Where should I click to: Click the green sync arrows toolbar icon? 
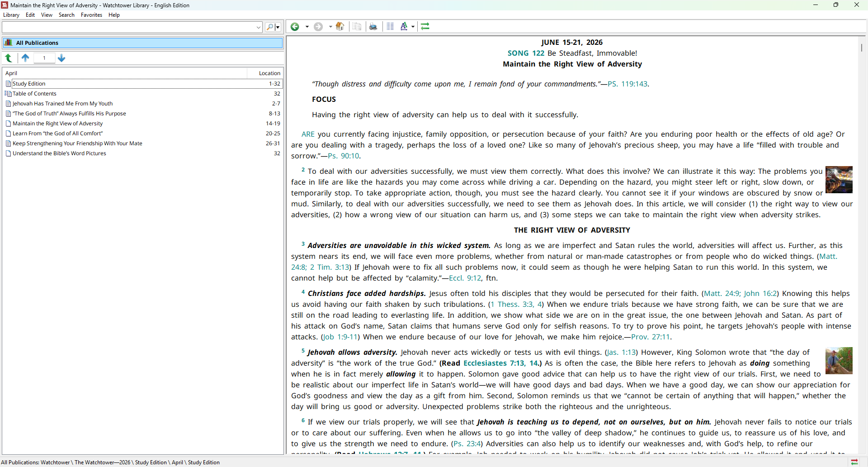(425, 27)
